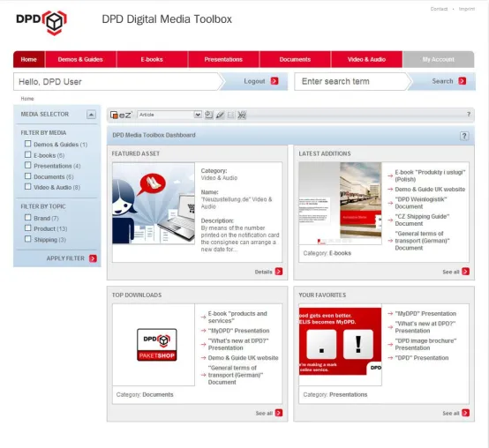Click the greyed-out icon next to the pencil
The image size is (489, 448).
click(x=230, y=115)
